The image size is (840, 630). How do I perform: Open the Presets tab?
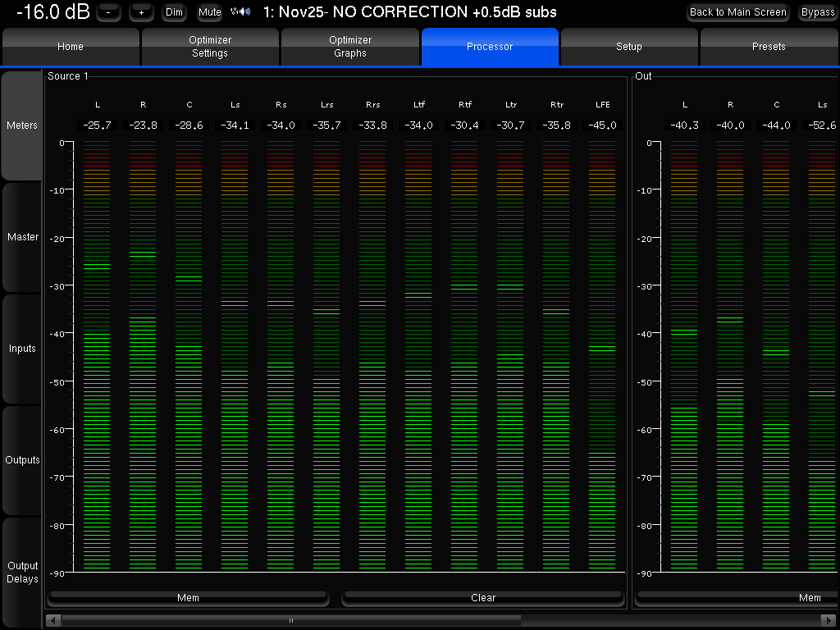pyautogui.click(x=769, y=47)
